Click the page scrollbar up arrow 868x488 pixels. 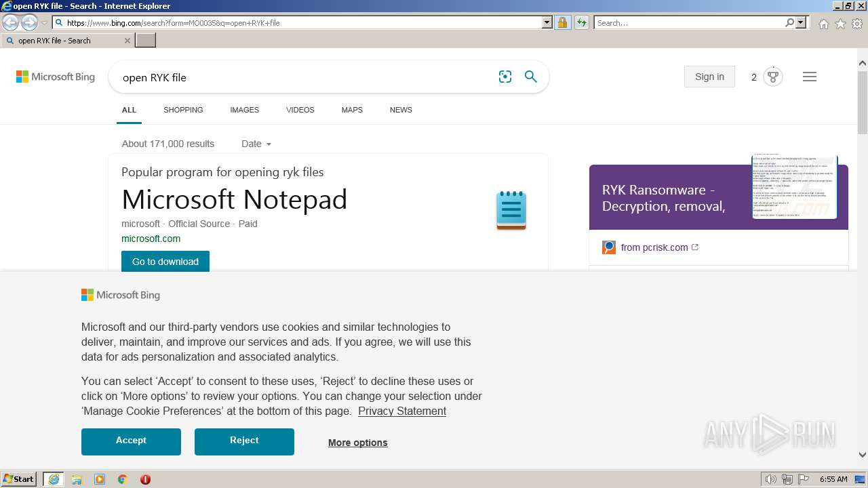863,63
